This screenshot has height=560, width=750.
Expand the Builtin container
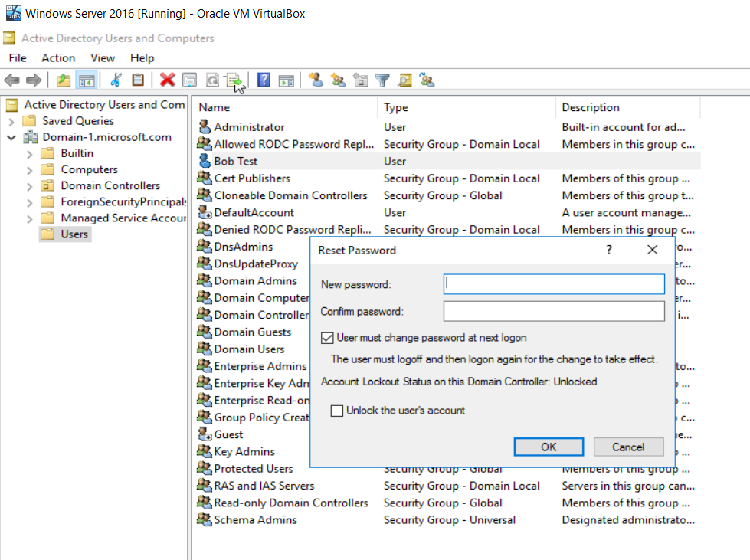pyautogui.click(x=30, y=154)
